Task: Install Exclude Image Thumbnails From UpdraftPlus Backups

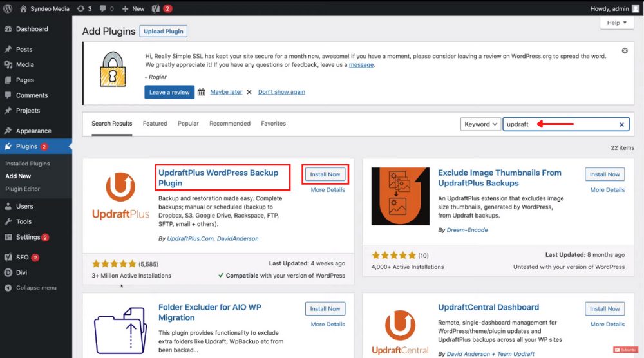Action: click(x=605, y=174)
